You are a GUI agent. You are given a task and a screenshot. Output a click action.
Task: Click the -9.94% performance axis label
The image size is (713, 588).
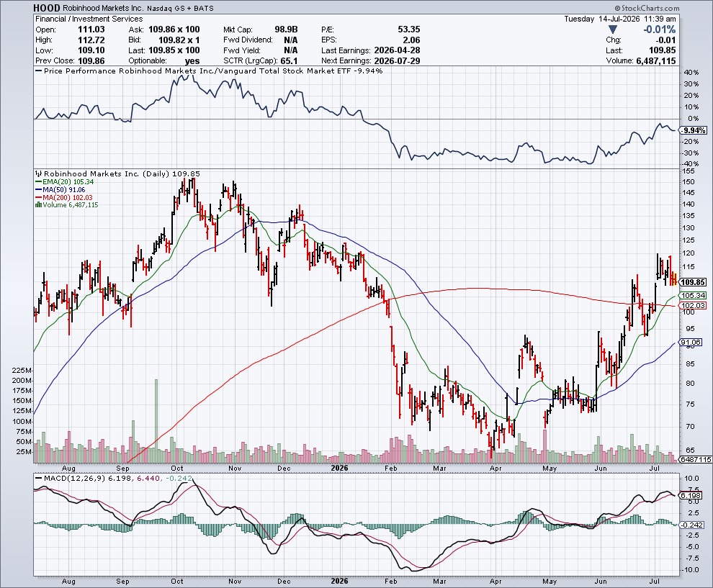(x=694, y=130)
